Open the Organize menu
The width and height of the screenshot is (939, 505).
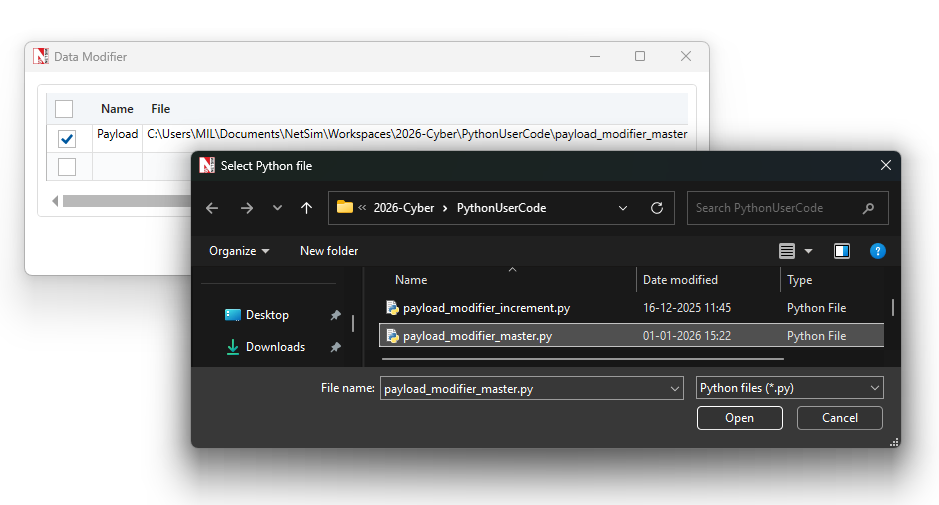pyautogui.click(x=239, y=251)
